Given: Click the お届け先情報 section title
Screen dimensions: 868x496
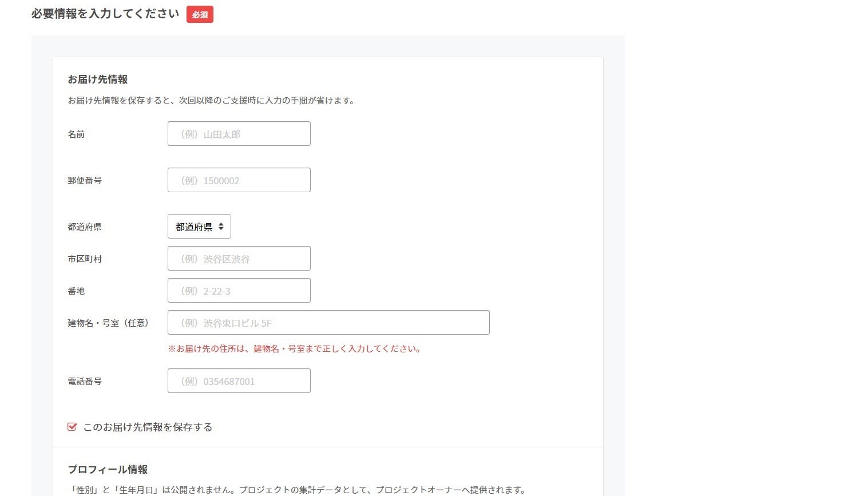Looking at the screenshot, I should pos(98,80).
